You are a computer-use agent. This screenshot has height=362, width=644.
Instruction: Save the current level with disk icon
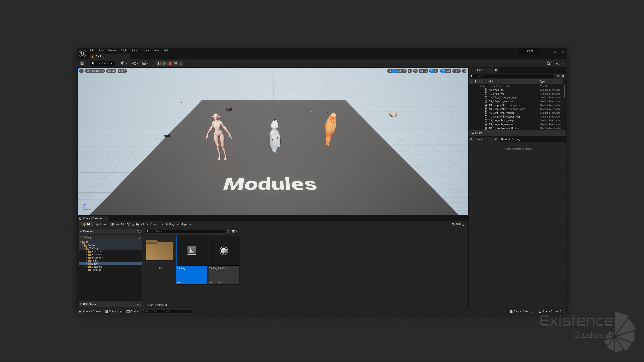click(x=82, y=63)
